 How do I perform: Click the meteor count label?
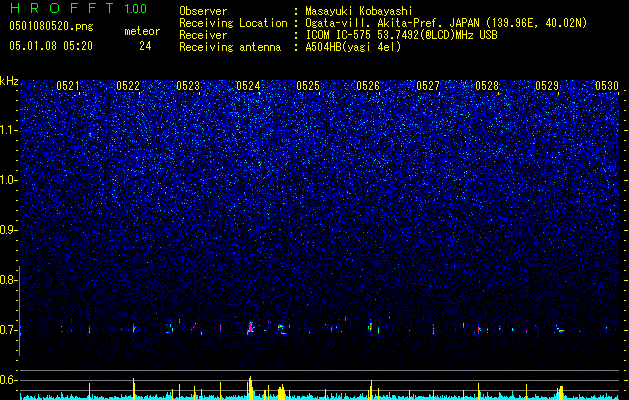[142, 31]
